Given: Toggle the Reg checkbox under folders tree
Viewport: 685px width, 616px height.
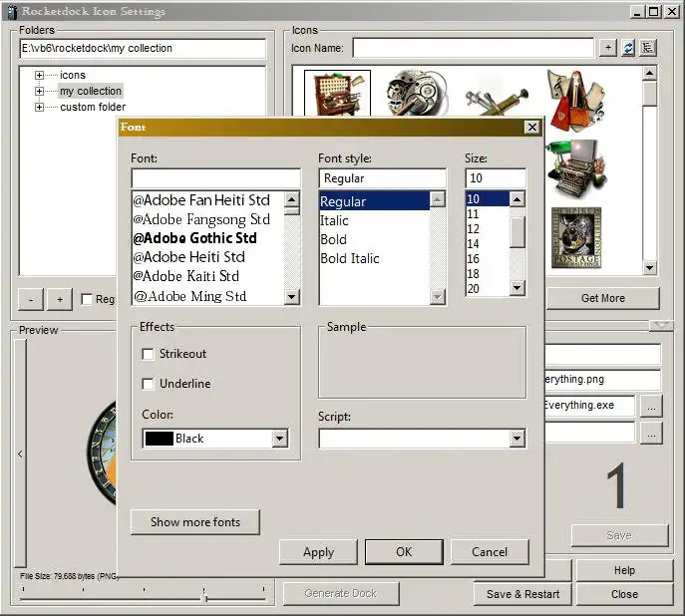Looking at the screenshot, I should tap(87, 299).
